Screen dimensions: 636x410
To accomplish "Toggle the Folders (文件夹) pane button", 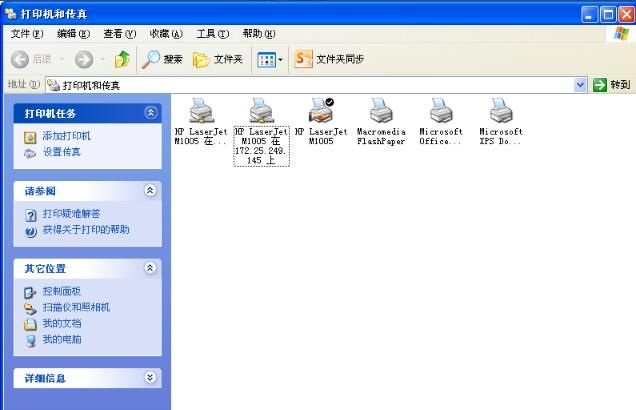I will pyautogui.click(x=218, y=60).
